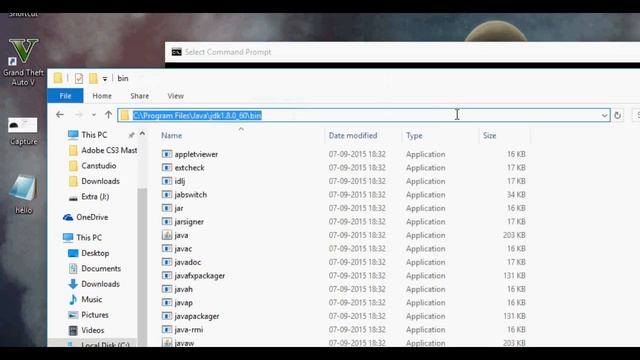Go up one folder level
The width and height of the screenshot is (640, 360).
pos(108,115)
